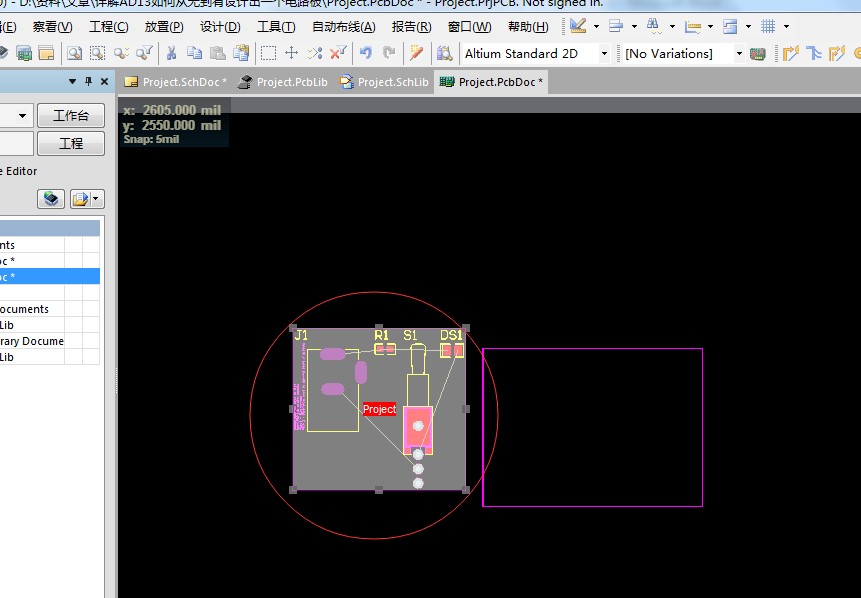Click the Undo icon

tap(365, 54)
